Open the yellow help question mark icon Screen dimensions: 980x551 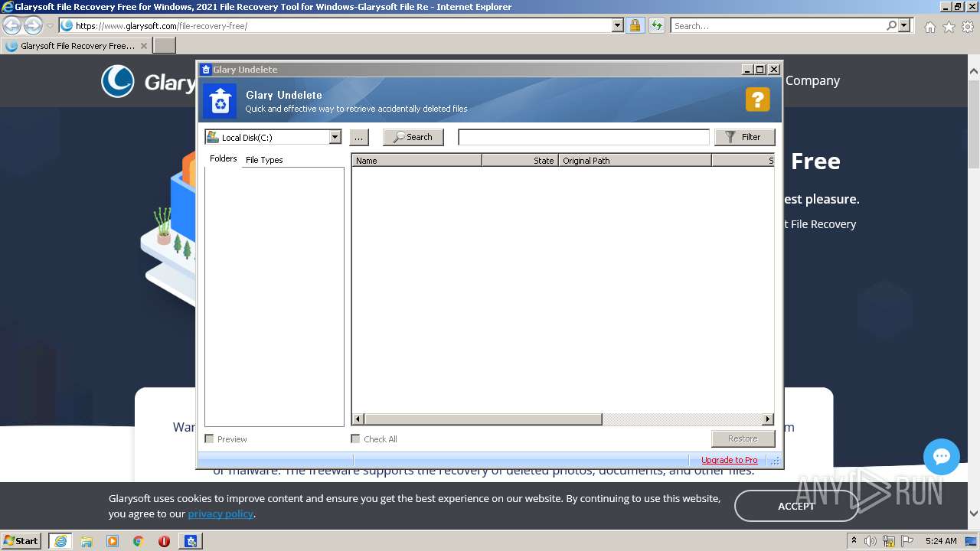(757, 99)
